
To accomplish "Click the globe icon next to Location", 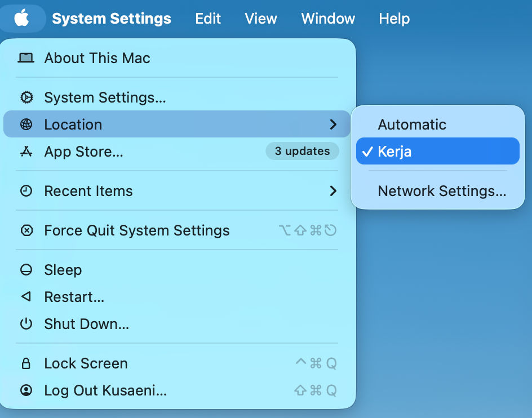I will tap(26, 124).
